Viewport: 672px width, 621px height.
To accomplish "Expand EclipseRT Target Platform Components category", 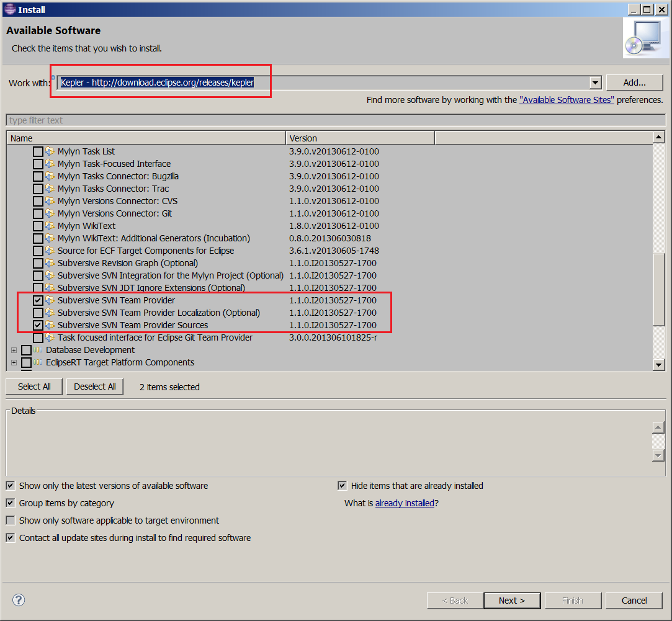I will point(14,362).
